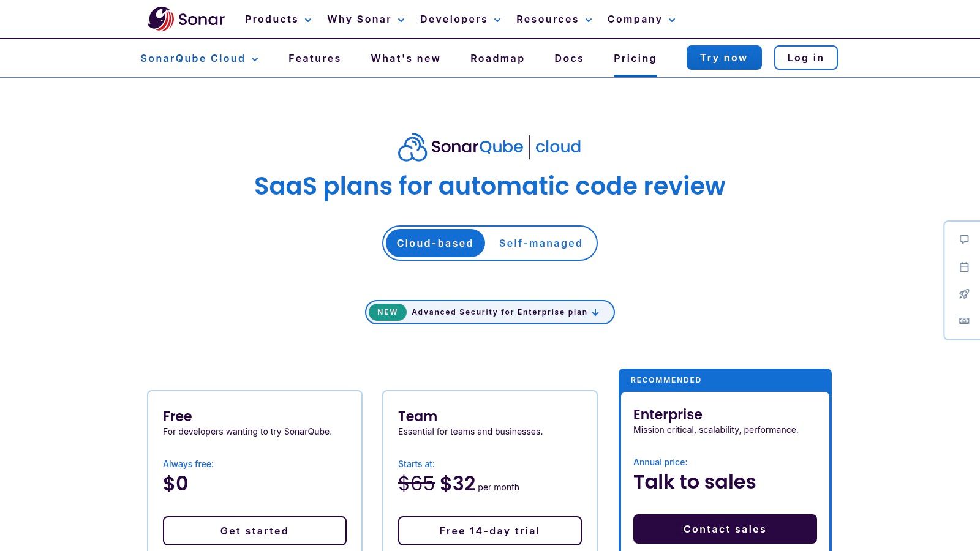The width and height of the screenshot is (980, 551).
Task: Open Docs from the navigation bar
Action: tap(568, 58)
